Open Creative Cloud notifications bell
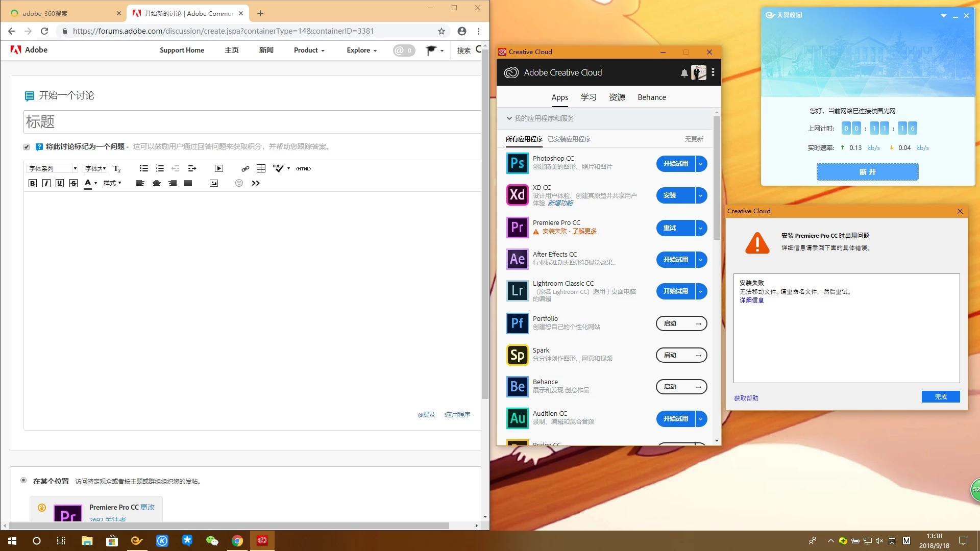The height and width of the screenshot is (551, 980). click(684, 73)
